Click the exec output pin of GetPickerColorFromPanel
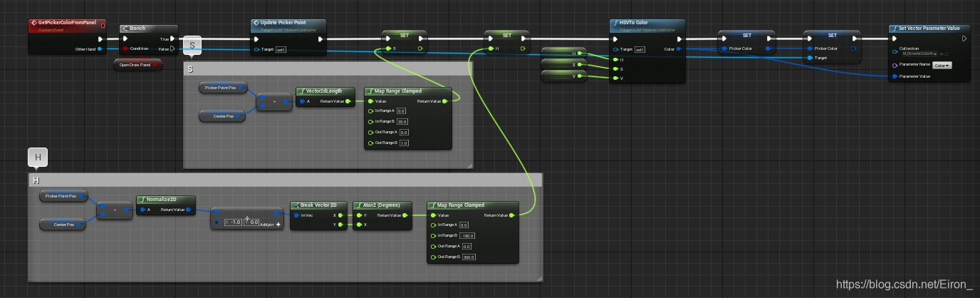Image resolution: width=980 pixels, height=298 pixels. [x=100, y=39]
